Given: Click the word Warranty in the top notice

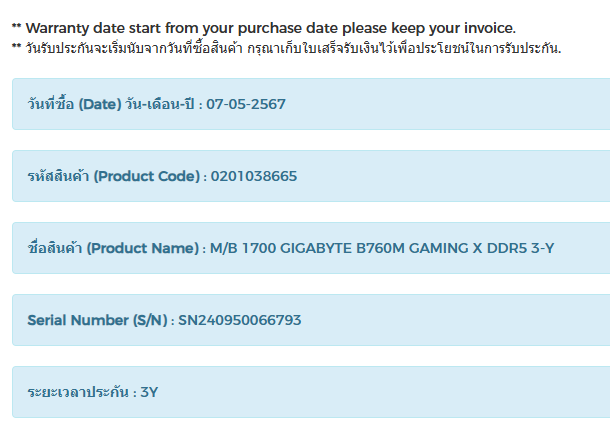Looking at the screenshot, I should coord(58,28).
